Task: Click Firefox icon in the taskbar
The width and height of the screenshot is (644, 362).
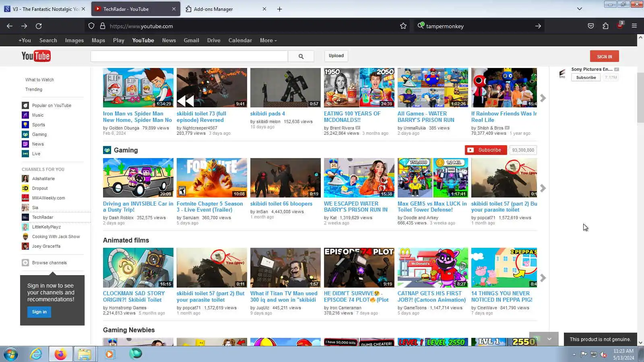Action: (60, 354)
